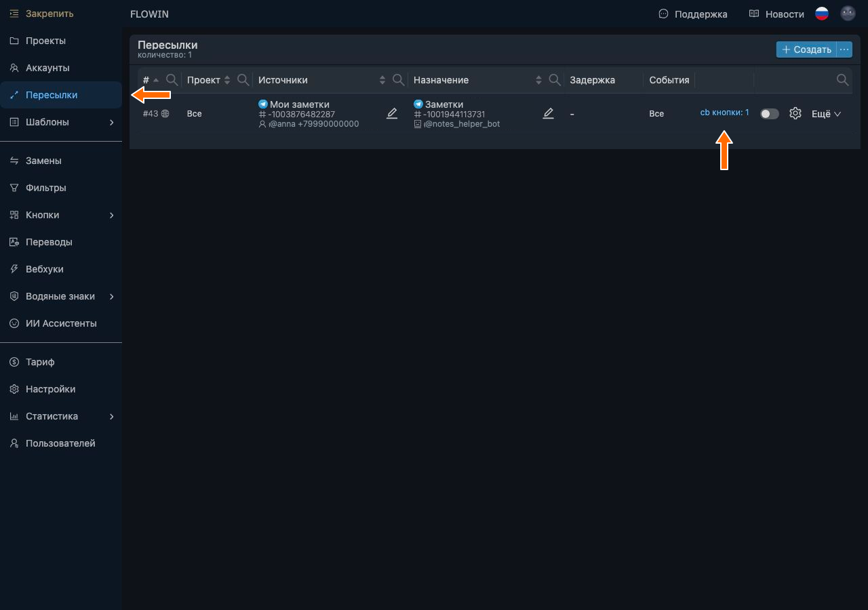Open the Тариф dollar coin icon
868x610 pixels.
(14, 362)
